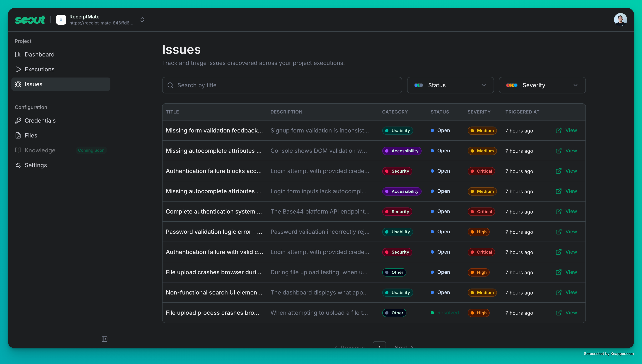The width and height of the screenshot is (642, 364).
Task: Click the external-link icon beside first View link
Action: [x=559, y=130]
